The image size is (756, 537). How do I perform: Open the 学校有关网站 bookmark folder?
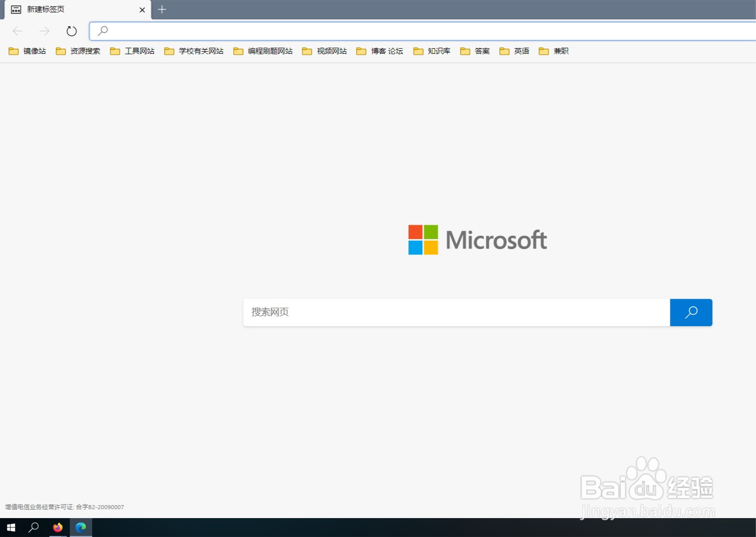tap(194, 51)
